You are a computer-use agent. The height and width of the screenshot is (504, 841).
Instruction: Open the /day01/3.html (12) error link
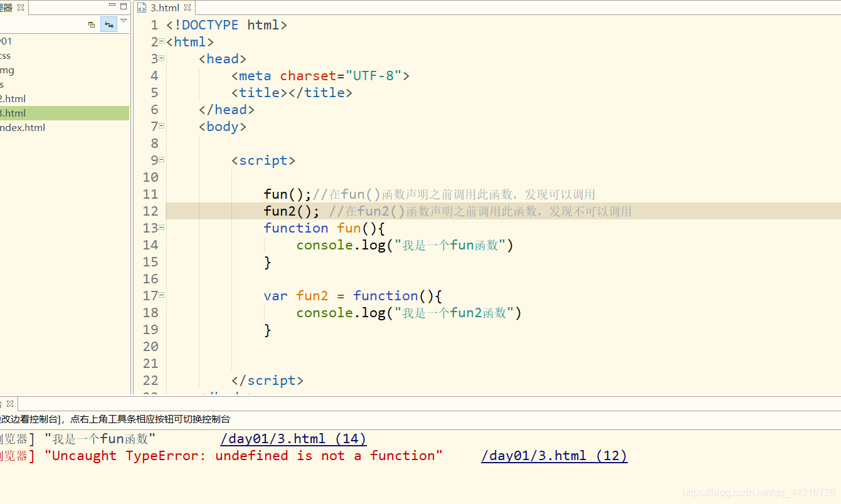554,456
